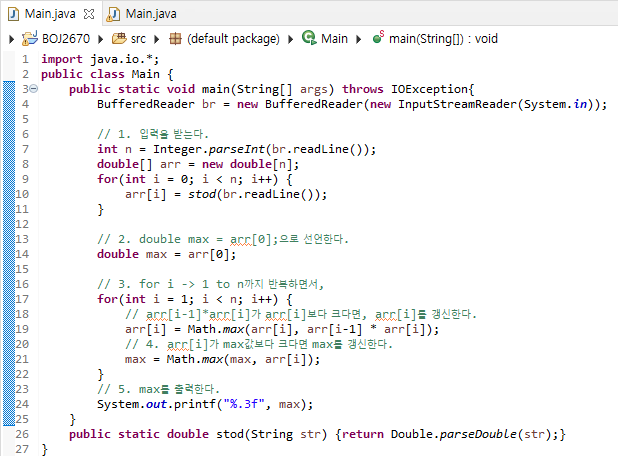Screen dimensions: 618x456
Task: Open main(String[]) : void breadcrumb item
Action: (x=443, y=39)
